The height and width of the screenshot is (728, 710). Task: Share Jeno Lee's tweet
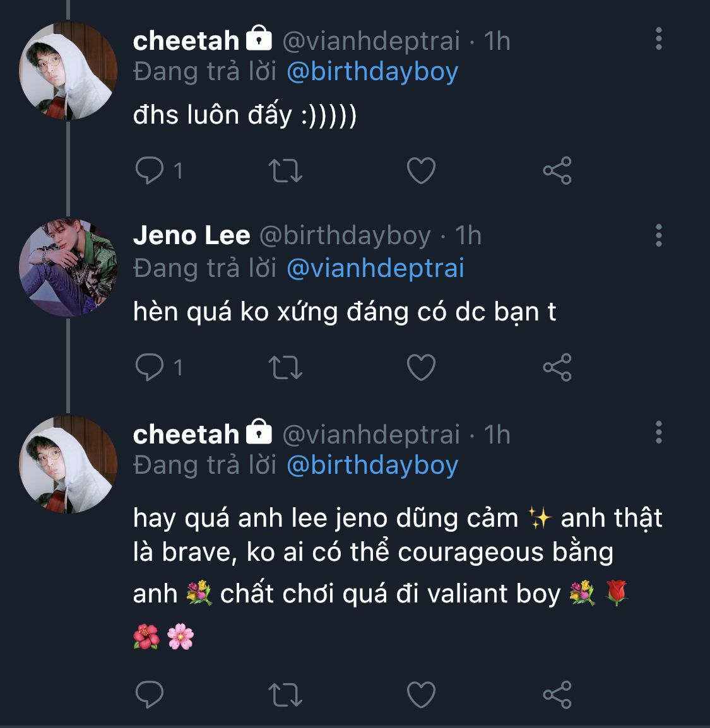(557, 367)
